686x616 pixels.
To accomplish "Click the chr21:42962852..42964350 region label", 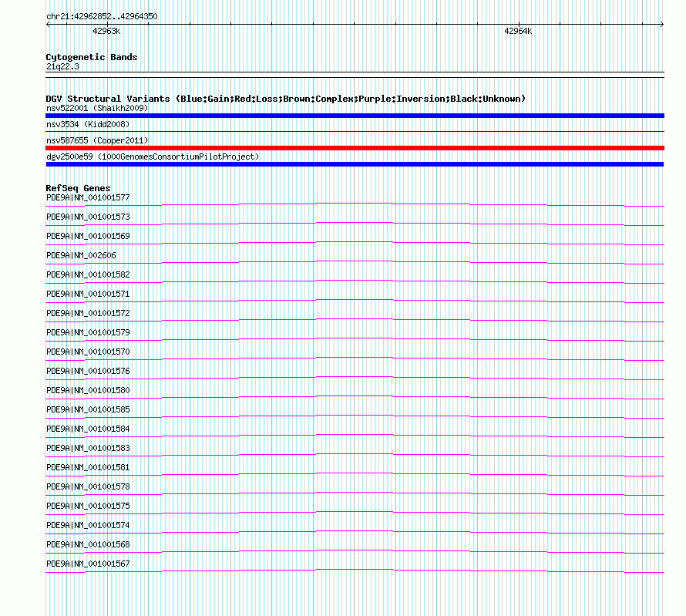I will click(x=102, y=16).
